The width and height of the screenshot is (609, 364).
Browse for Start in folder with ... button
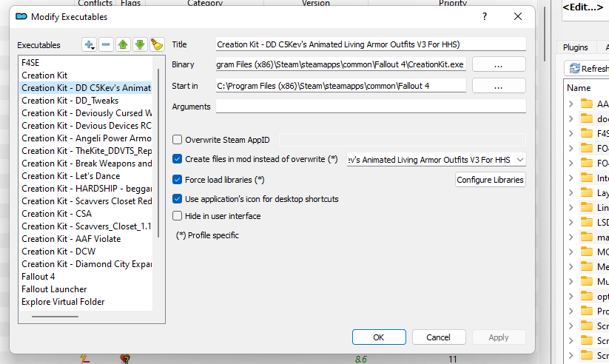pos(499,86)
